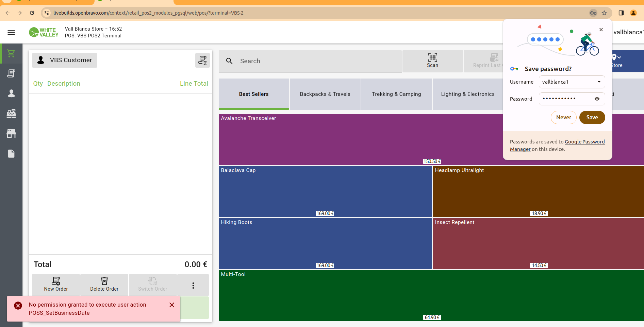Open the cash register sidebar icon
Viewport: 644px width, 327px height.
tap(11, 114)
